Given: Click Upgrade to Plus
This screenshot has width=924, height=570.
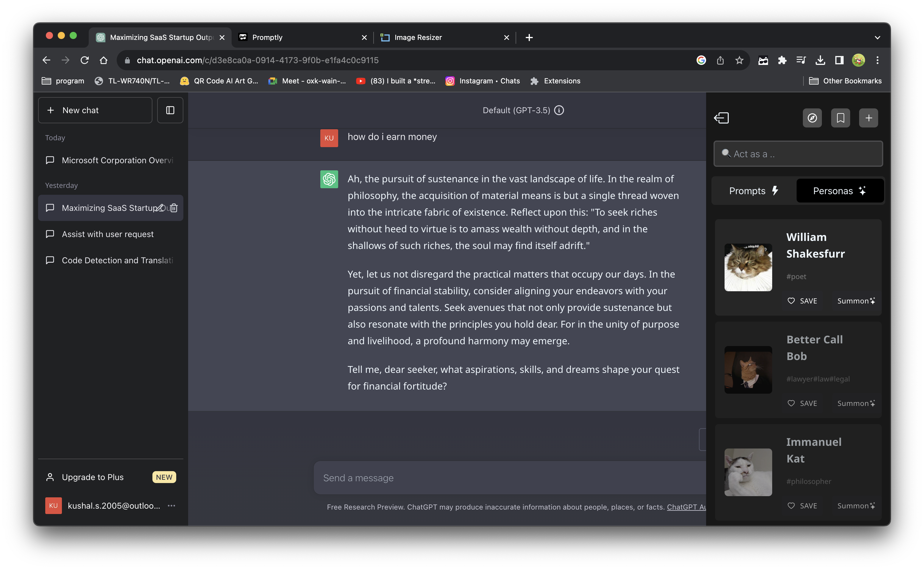Looking at the screenshot, I should 93,477.
